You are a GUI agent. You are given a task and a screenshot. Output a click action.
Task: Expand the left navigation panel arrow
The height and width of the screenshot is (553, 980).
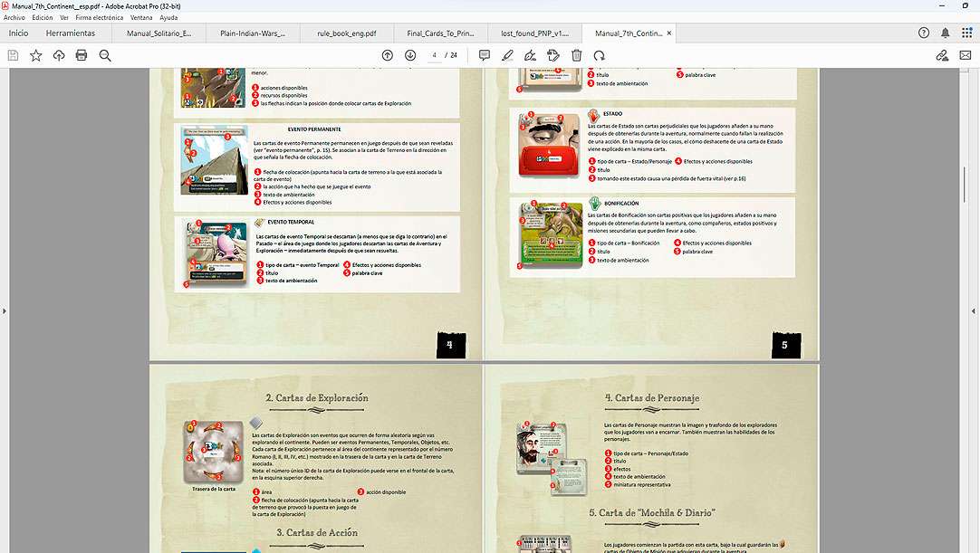(5, 310)
